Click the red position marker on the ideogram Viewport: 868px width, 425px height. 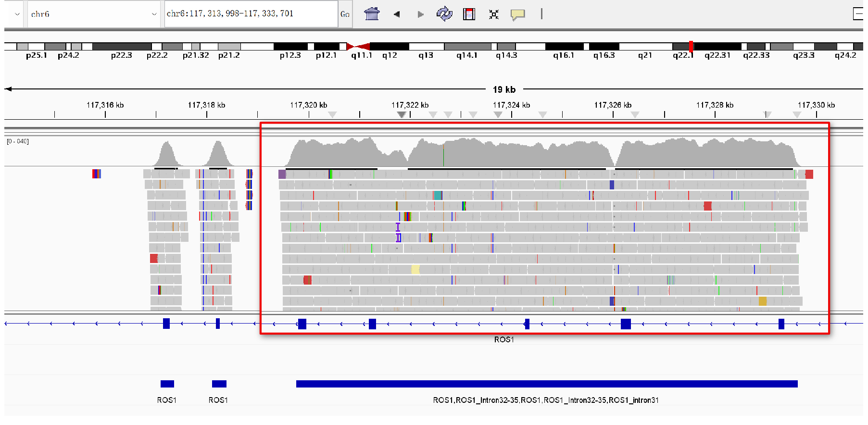pyautogui.click(x=691, y=46)
